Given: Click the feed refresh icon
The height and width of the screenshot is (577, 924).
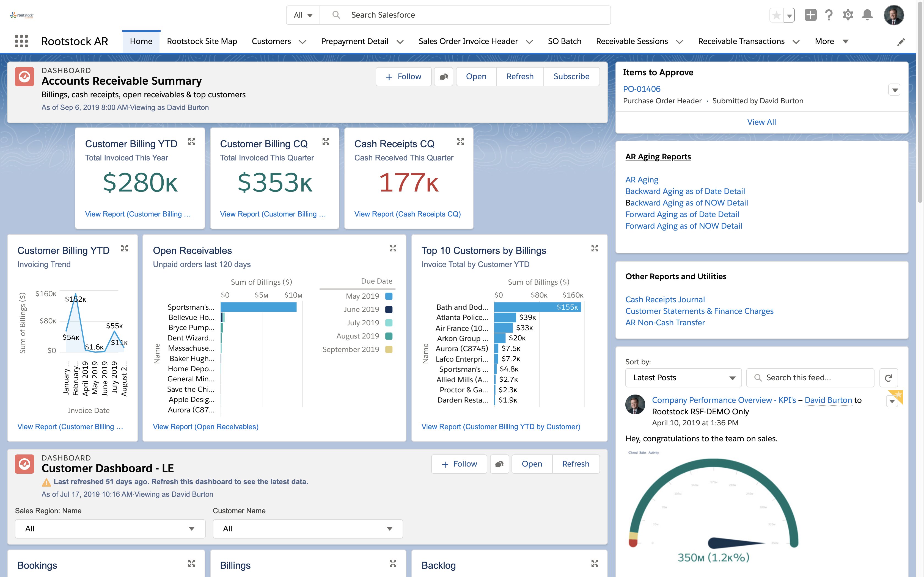Looking at the screenshot, I should coord(888,378).
